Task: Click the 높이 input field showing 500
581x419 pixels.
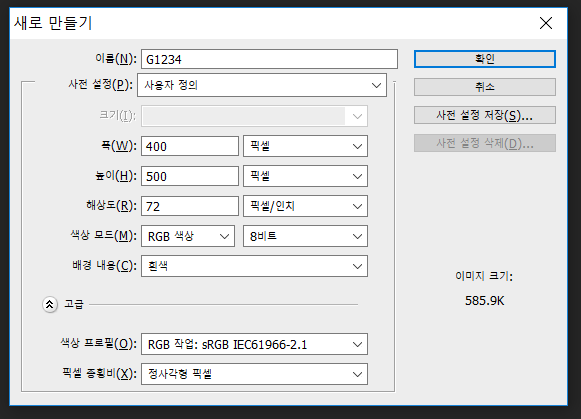Action: (190, 176)
